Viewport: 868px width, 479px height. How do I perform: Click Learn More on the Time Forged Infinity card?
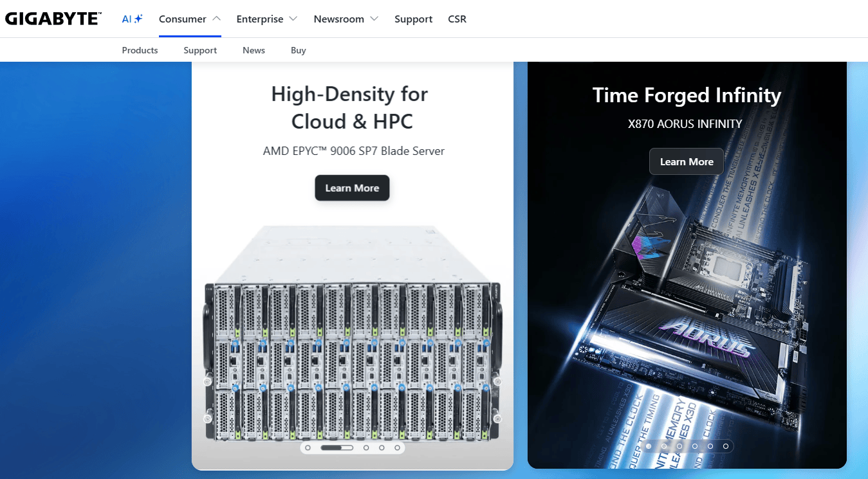(687, 161)
